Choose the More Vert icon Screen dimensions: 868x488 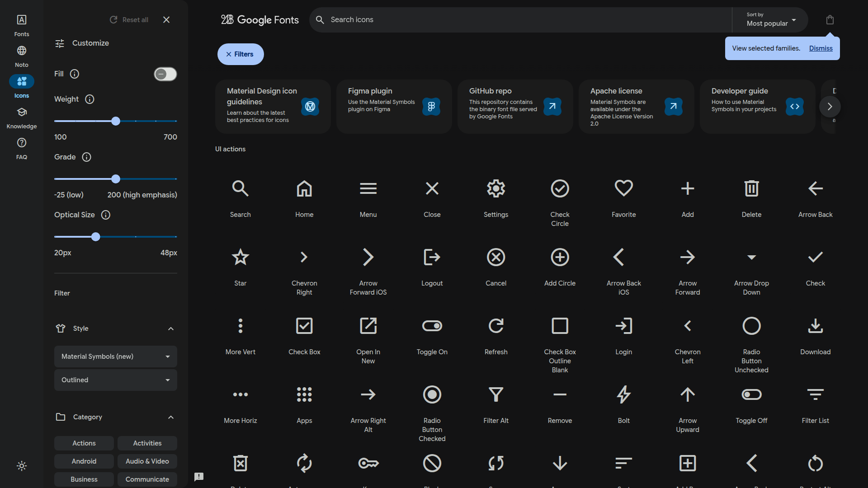tap(240, 326)
